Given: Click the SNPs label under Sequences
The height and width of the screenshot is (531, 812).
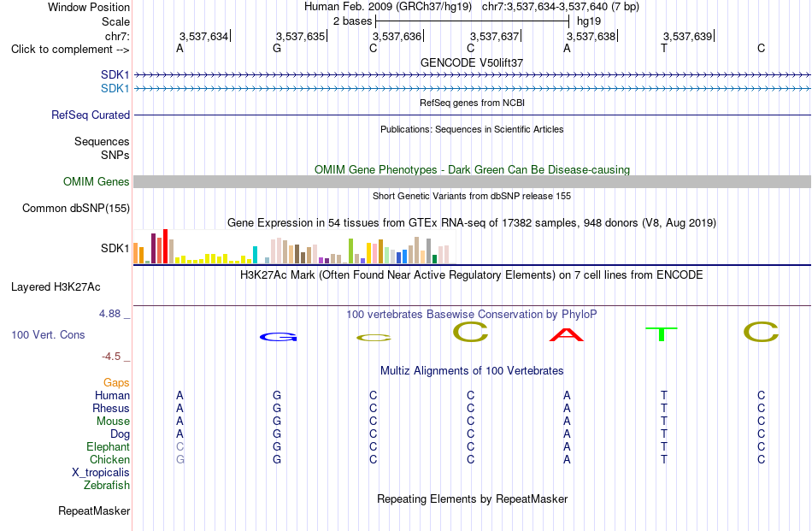Looking at the screenshot, I should tap(115, 156).
